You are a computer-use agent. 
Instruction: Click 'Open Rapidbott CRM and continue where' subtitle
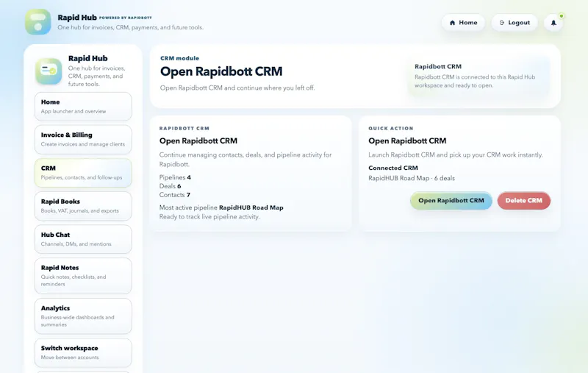tap(237, 88)
